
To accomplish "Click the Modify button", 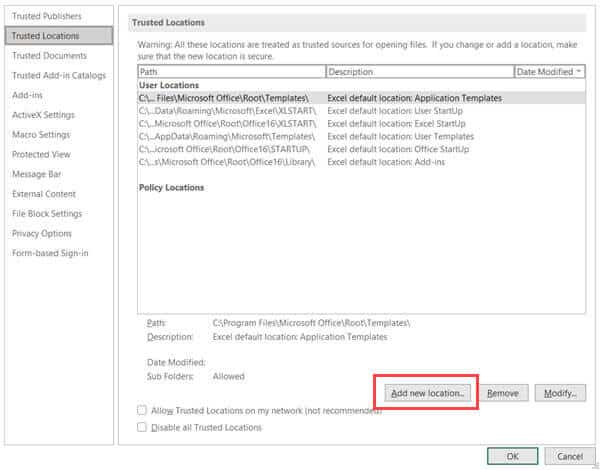I will click(559, 393).
